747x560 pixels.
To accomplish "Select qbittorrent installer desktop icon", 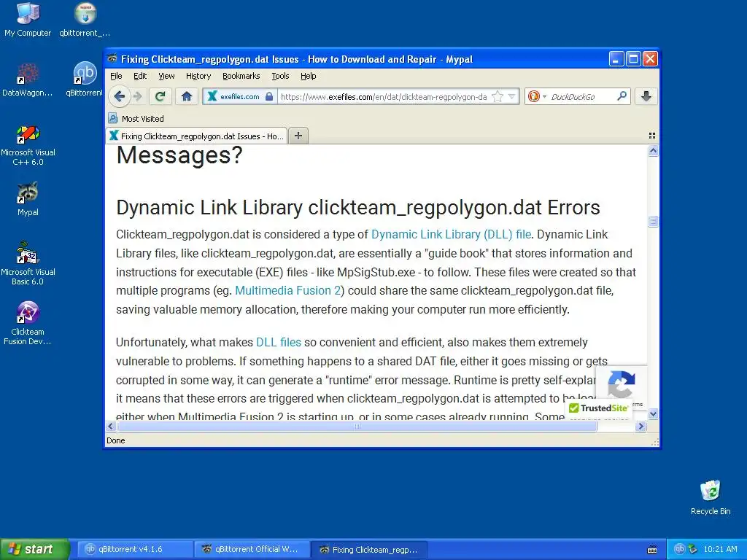I will tap(85, 20).
